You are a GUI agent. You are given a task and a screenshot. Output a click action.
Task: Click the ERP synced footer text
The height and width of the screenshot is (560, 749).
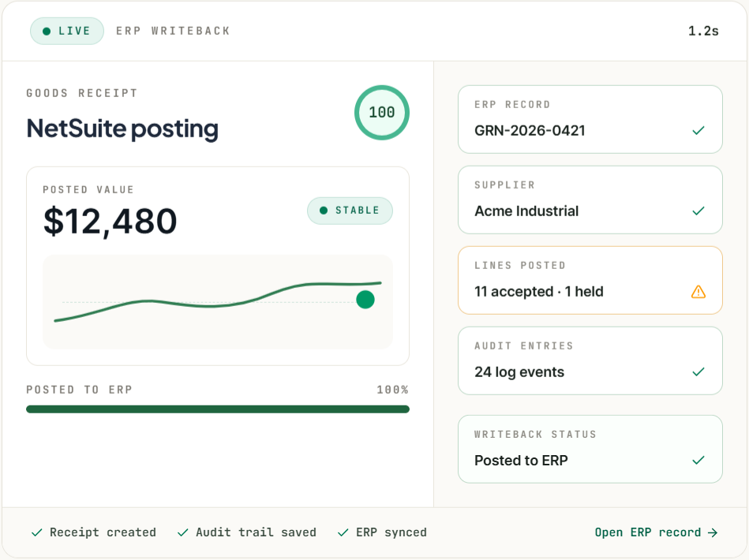point(391,532)
